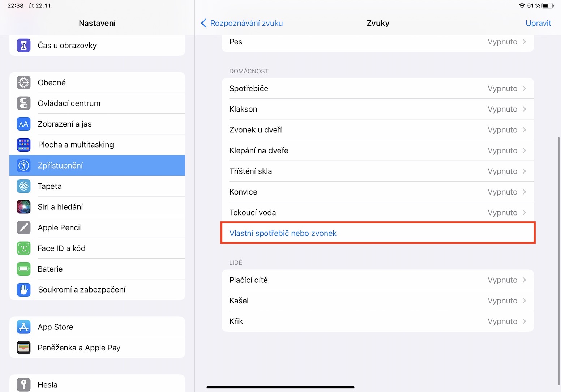Tap the Siri a hledání icon
The image size is (561, 392).
pos(24,207)
